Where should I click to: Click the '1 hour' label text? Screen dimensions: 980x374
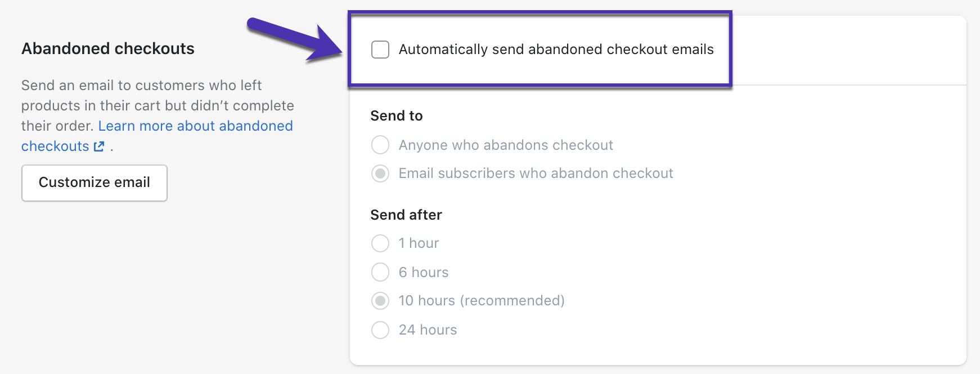pos(419,243)
